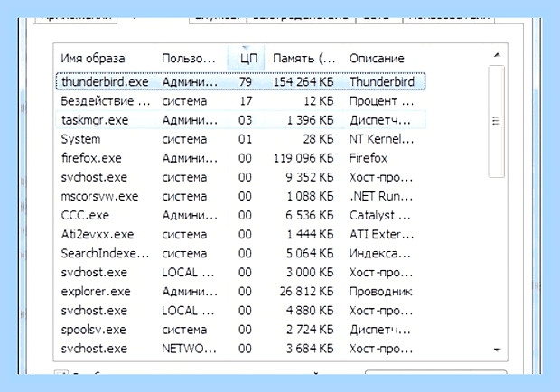Select the spoolsv.exe process row

pos(241,330)
